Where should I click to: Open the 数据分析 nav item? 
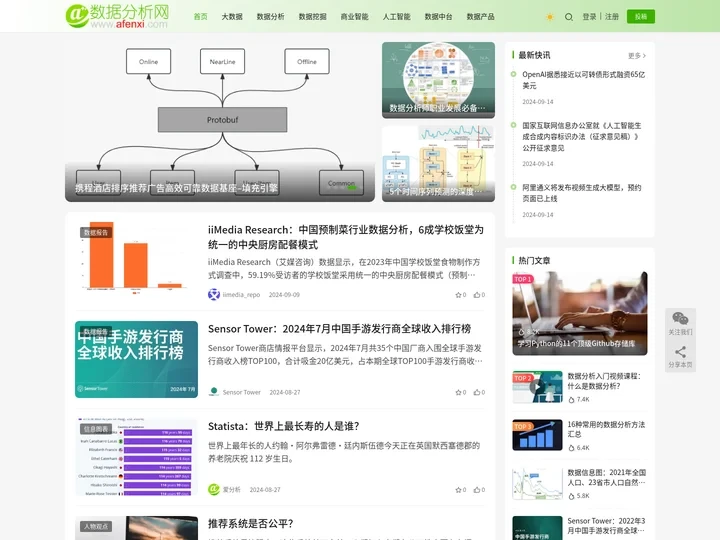point(270,17)
